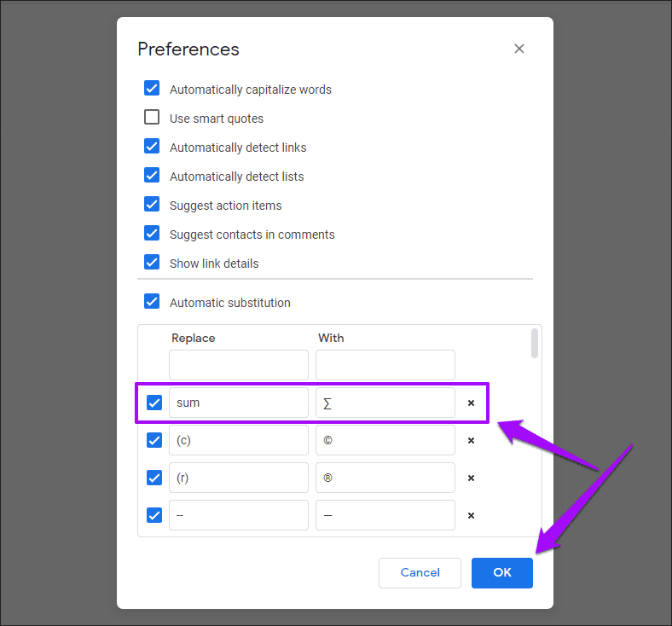This screenshot has height=626, width=672.
Task: Click 'Use smart quotes' label text
Action: (217, 119)
